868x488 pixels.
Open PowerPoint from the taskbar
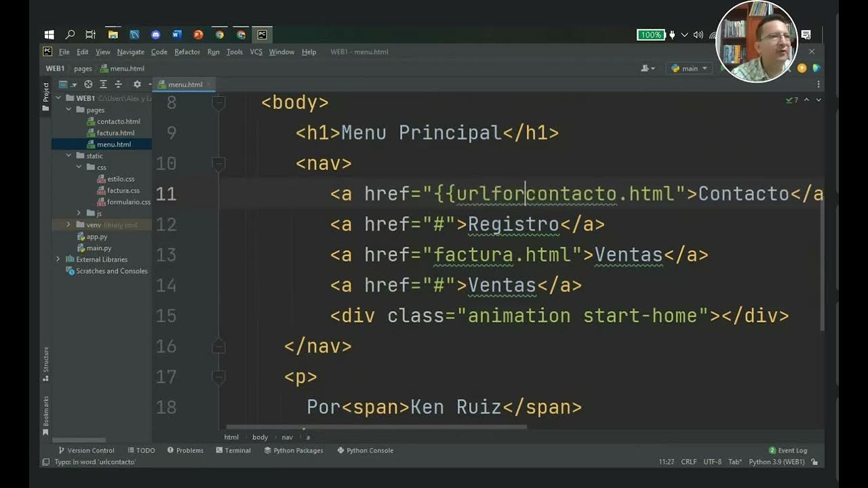click(198, 35)
